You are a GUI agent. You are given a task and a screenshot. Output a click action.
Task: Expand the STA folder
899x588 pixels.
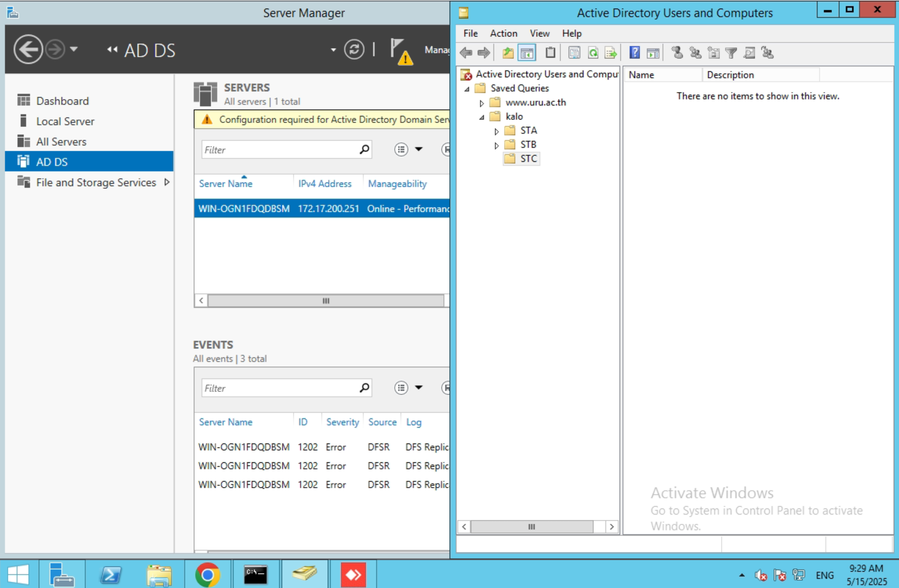pyautogui.click(x=497, y=131)
